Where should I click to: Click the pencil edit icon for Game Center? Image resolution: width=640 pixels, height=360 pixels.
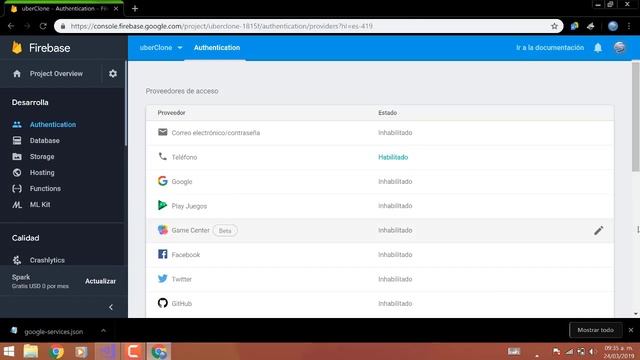[598, 231]
